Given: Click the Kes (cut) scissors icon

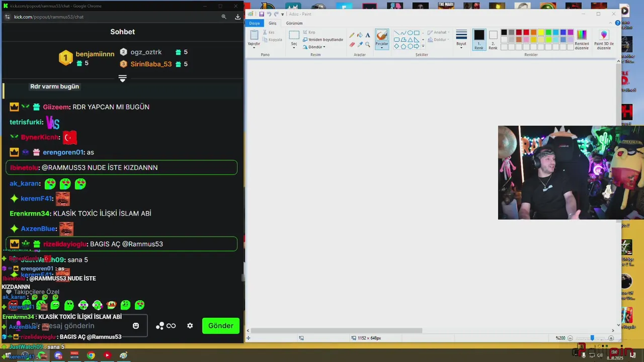Looking at the screenshot, I should [x=265, y=32].
